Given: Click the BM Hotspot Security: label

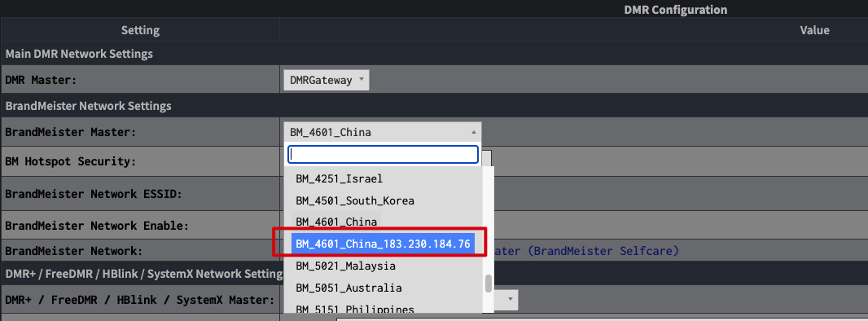Looking at the screenshot, I should pyautogui.click(x=70, y=161).
